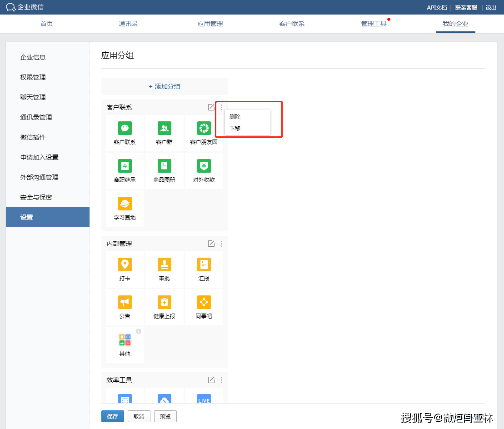Open 安全与保密 in the sidebar

[x=36, y=197]
